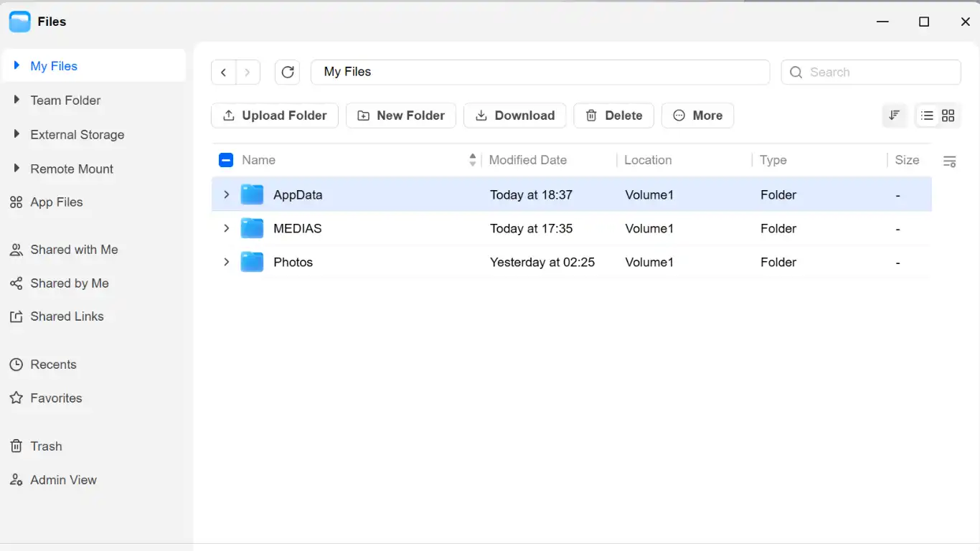Image resolution: width=980 pixels, height=551 pixels.
Task: Click the Upload Folder button
Action: coord(275,116)
